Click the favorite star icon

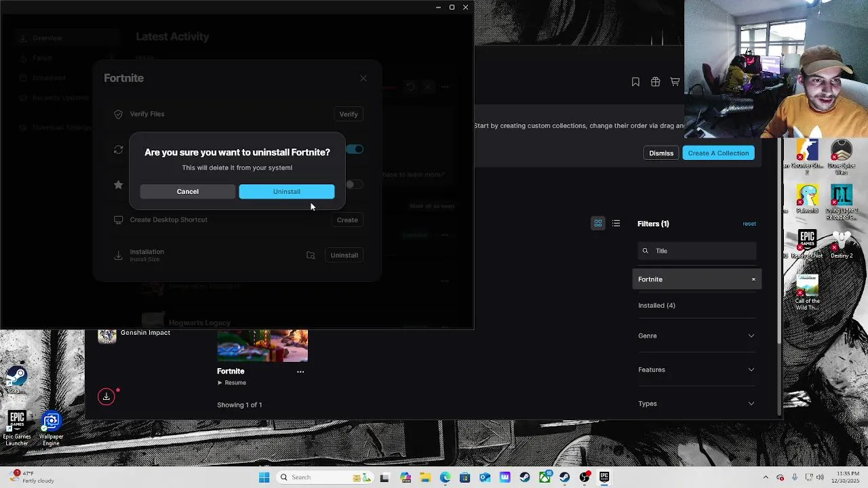click(x=119, y=184)
